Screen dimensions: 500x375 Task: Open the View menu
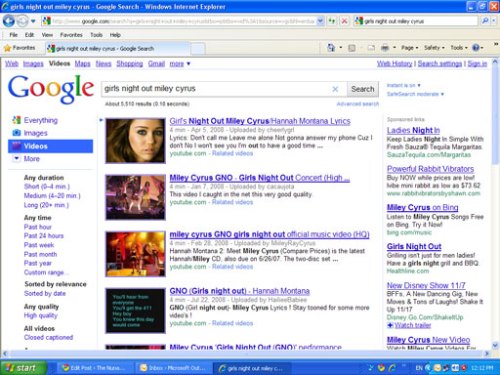(x=47, y=35)
